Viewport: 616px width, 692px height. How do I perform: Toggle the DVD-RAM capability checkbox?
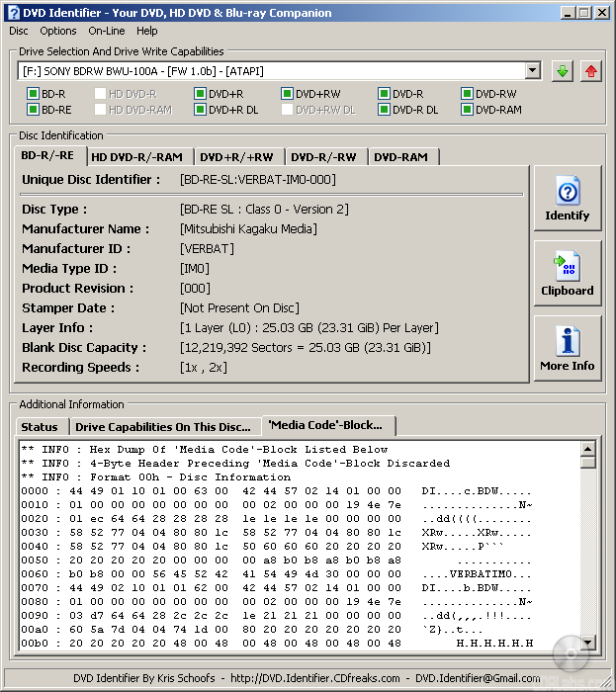[467, 110]
